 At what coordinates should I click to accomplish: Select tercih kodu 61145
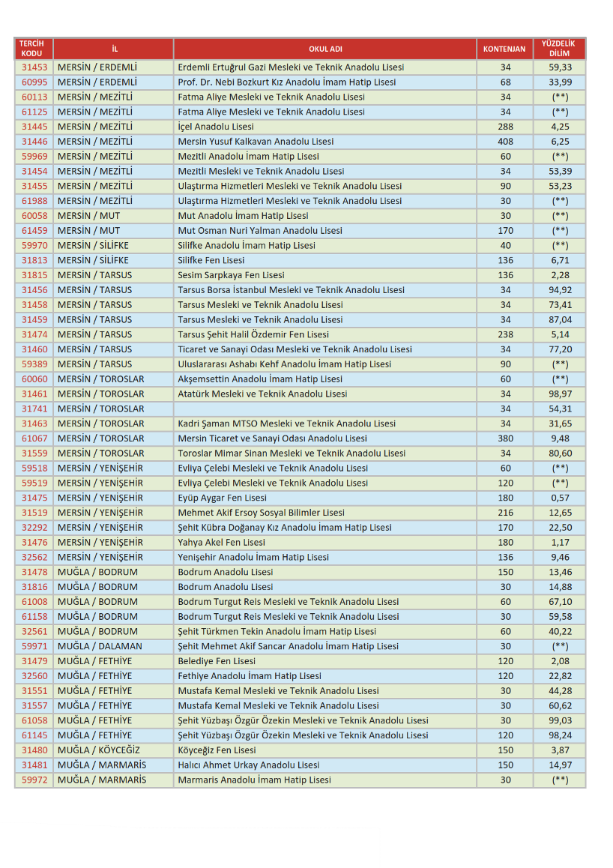(x=35, y=735)
